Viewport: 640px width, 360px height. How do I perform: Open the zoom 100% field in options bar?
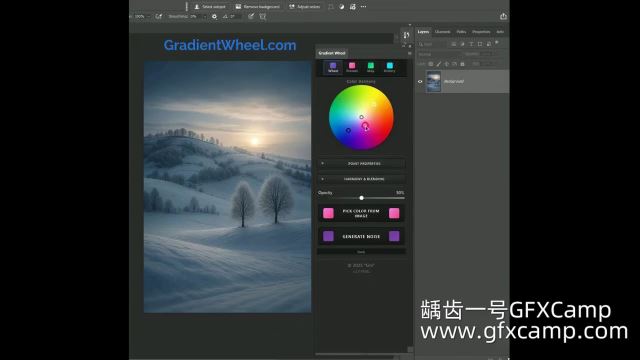tap(142, 16)
